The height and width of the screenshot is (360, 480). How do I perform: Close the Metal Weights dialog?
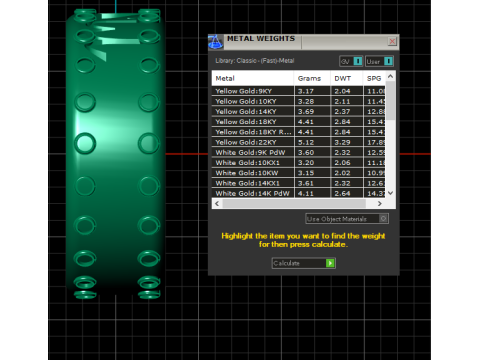tap(392, 41)
